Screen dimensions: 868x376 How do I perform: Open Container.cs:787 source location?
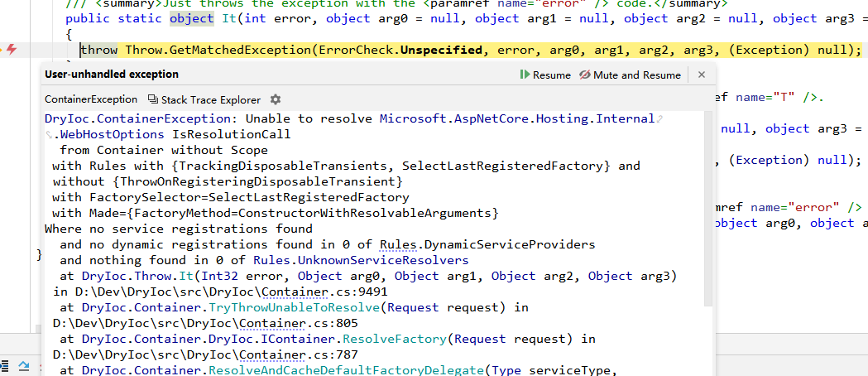coord(299,355)
